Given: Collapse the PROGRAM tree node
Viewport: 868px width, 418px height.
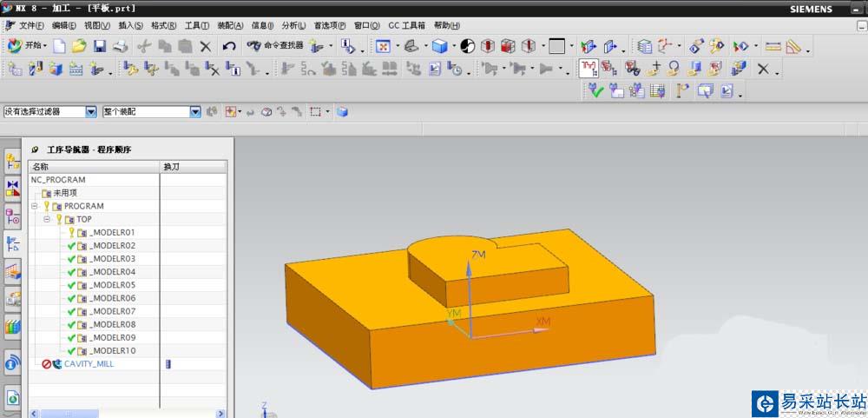Looking at the screenshot, I should point(35,206).
